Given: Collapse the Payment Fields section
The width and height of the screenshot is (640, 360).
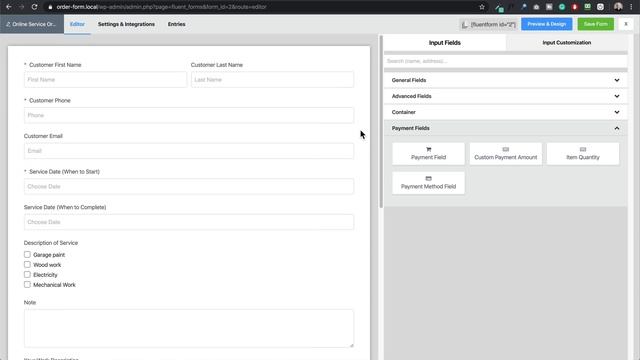Looking at the screenshot, I should point(505,128).
